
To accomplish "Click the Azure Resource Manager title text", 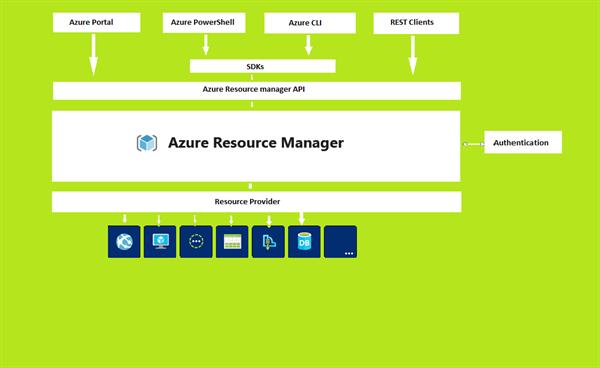I will tap(256, 143).
